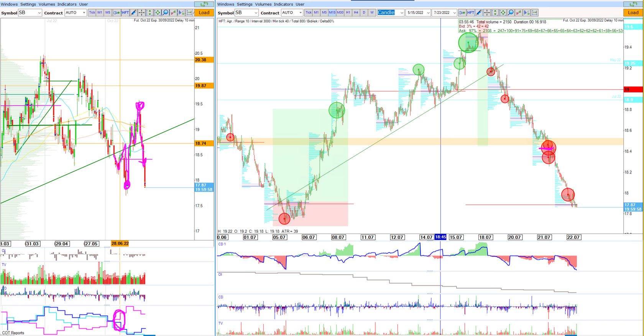
Task: Select weekly W timeframe in right chart
Action: (372, 13)
